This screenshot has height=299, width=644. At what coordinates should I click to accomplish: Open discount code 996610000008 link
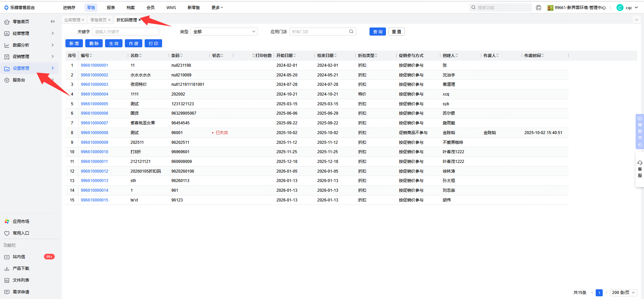click(x=94, y=133)
